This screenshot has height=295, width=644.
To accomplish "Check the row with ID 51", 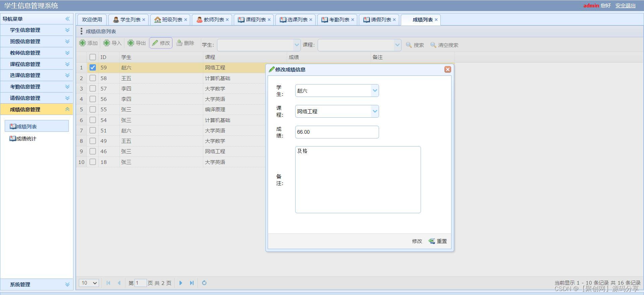I will [93, 130].
